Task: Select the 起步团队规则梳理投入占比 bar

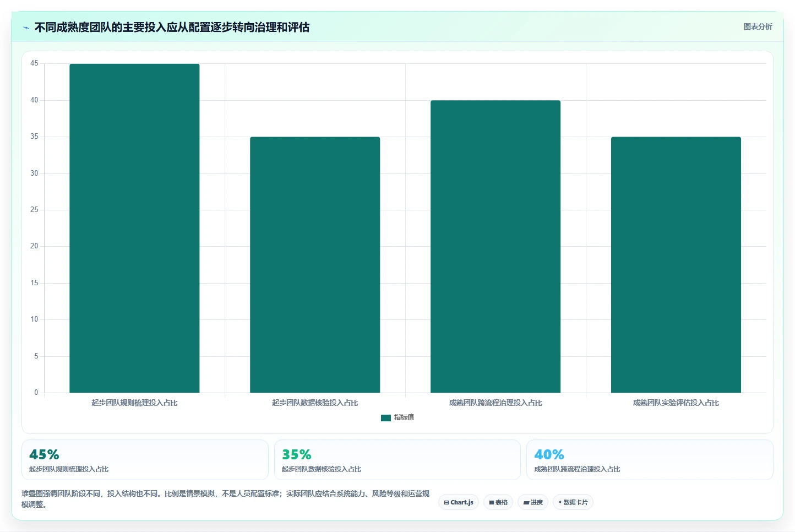Action: click(134, 228)
